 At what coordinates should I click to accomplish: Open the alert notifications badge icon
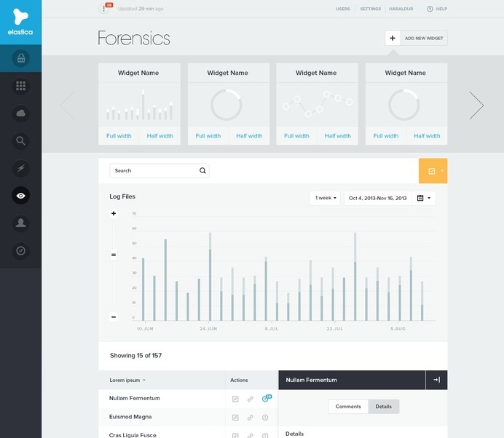[104, 8]
